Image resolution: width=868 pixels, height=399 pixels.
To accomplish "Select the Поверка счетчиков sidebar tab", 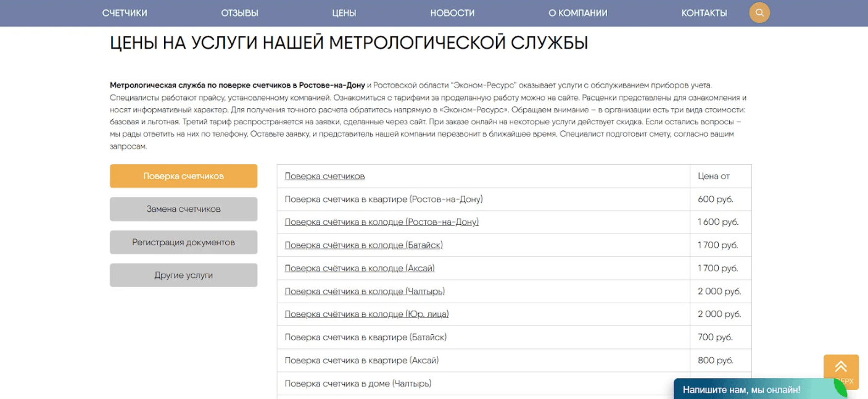I will [183, 176].
